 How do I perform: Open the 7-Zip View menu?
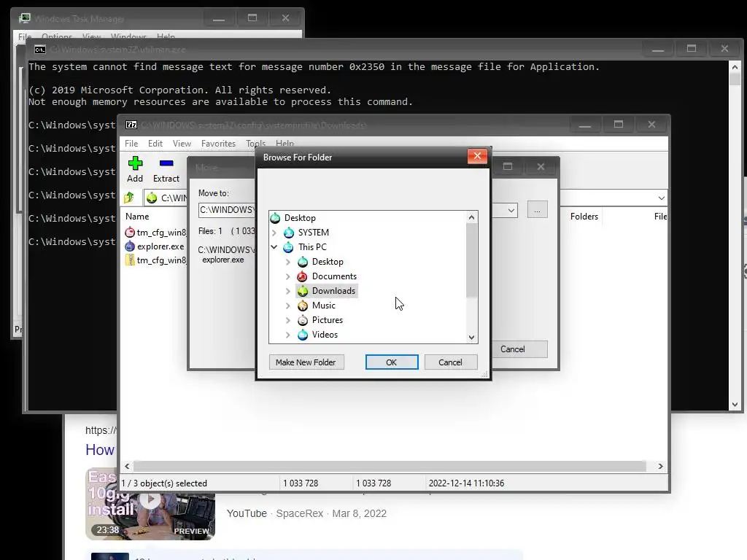point(182,144)
